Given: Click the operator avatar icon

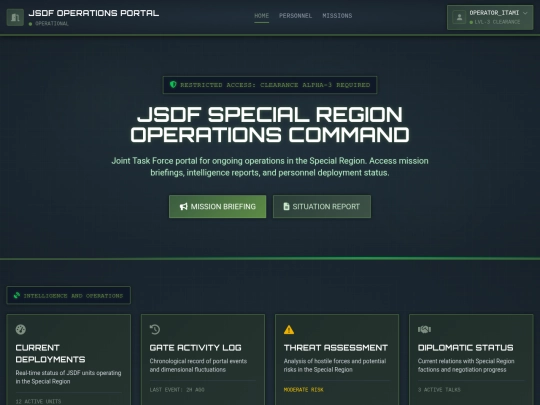Looking at the screenshot, I should click(459, 17).
